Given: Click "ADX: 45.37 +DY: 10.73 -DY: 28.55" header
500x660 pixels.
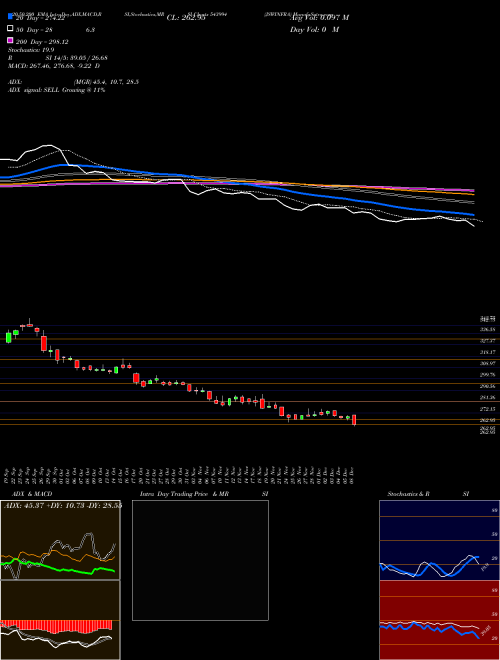Looking at the screenshot, I should click(62, 506).
